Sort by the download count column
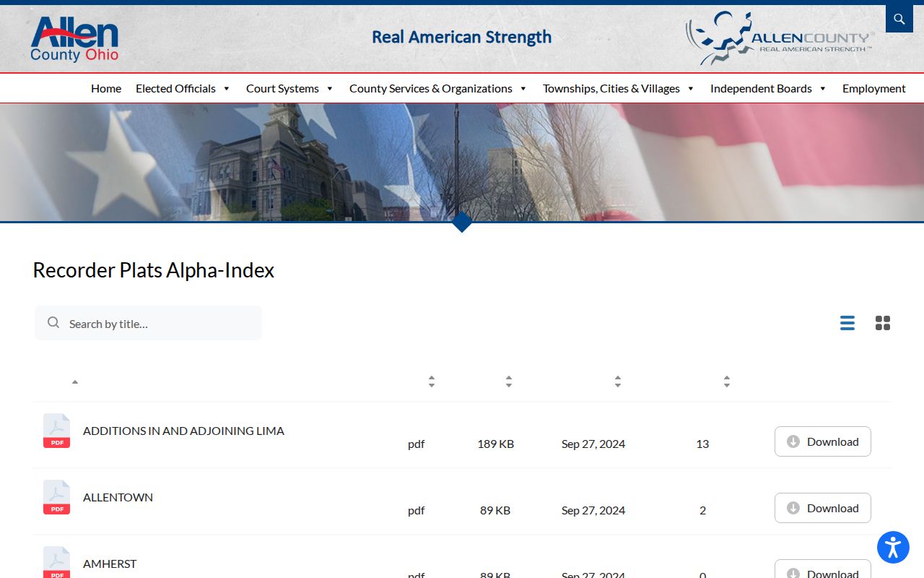The image size is (924, 578). tap(726, 381)
